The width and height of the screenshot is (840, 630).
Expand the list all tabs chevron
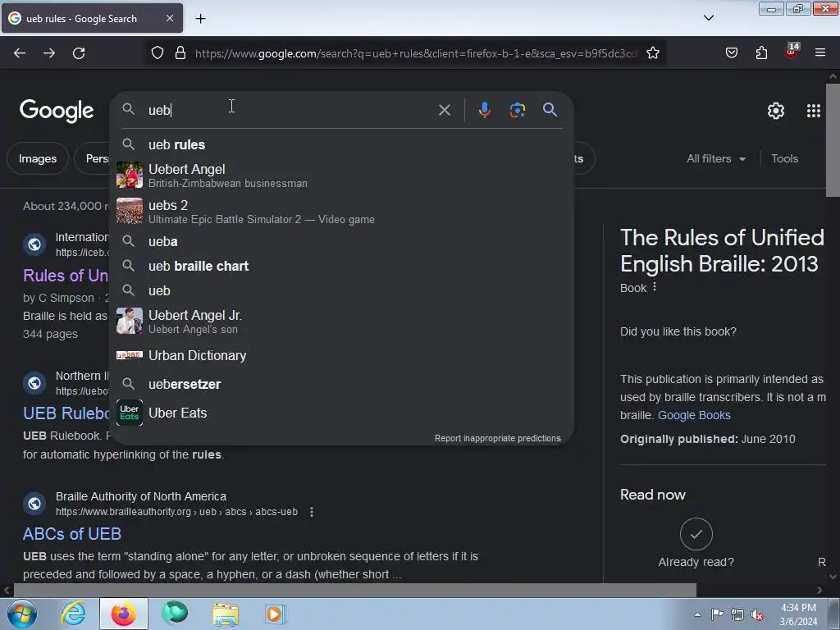tap(708, 18)
